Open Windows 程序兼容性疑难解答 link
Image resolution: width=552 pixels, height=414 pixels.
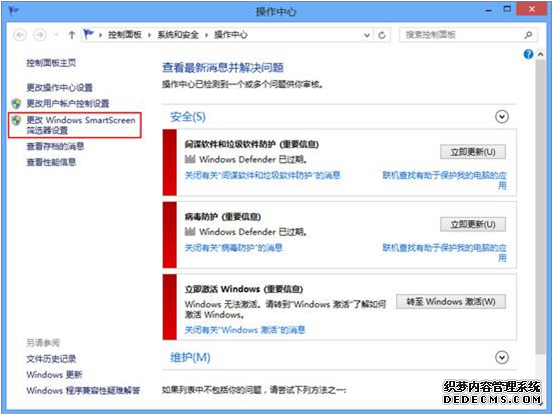click(x=83, y=390)
